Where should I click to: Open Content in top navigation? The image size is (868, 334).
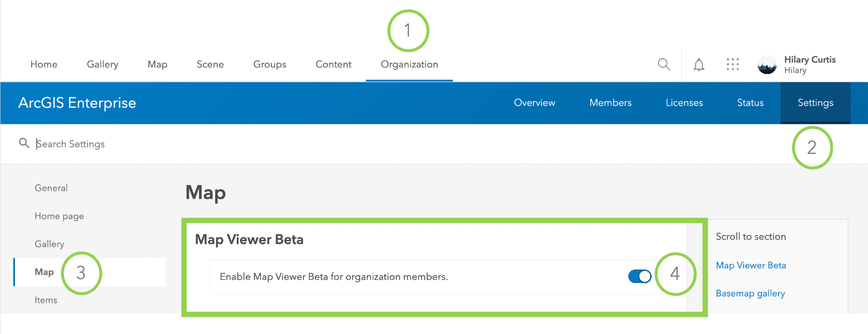coord(333,64)
